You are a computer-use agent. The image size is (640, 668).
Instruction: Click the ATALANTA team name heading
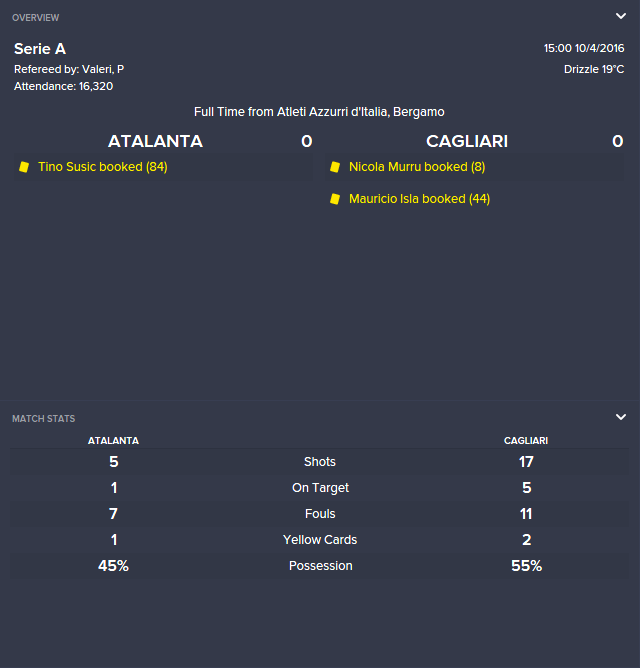[x=155, y=141]
